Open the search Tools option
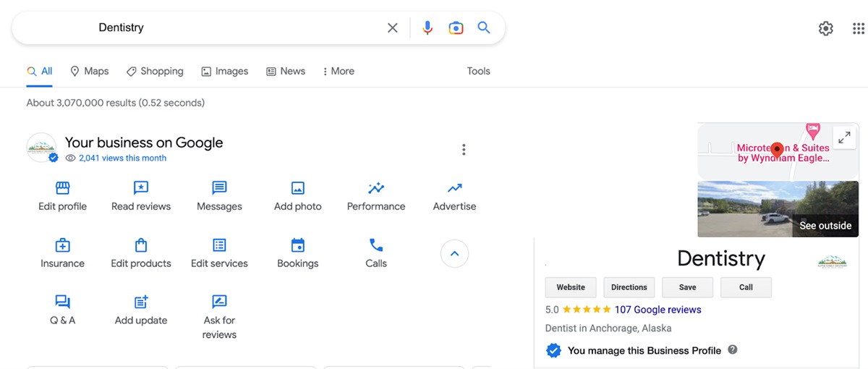The height and width of the screenshot is (369, 868). [x=478, y=71]
